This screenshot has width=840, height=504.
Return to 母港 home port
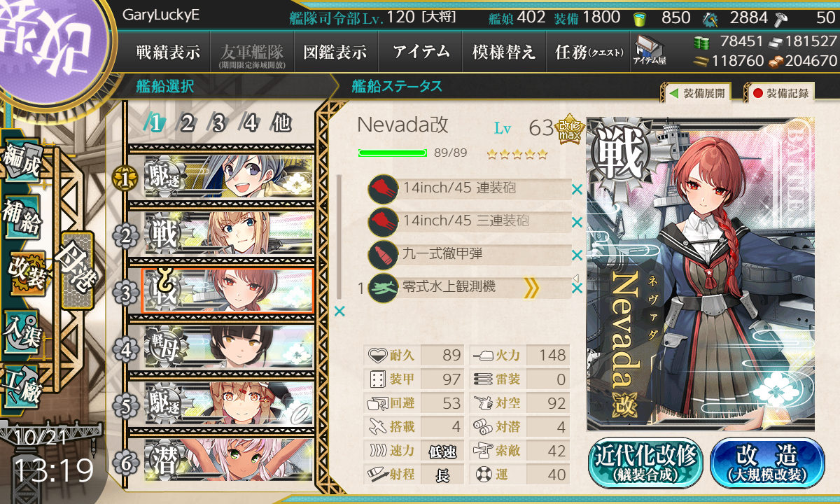click(x=76, y=269)
